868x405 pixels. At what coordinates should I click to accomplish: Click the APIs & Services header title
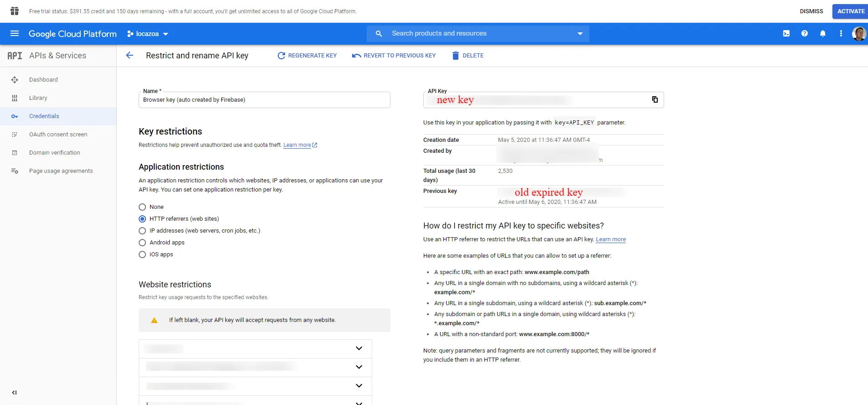[x=57, y=56]
